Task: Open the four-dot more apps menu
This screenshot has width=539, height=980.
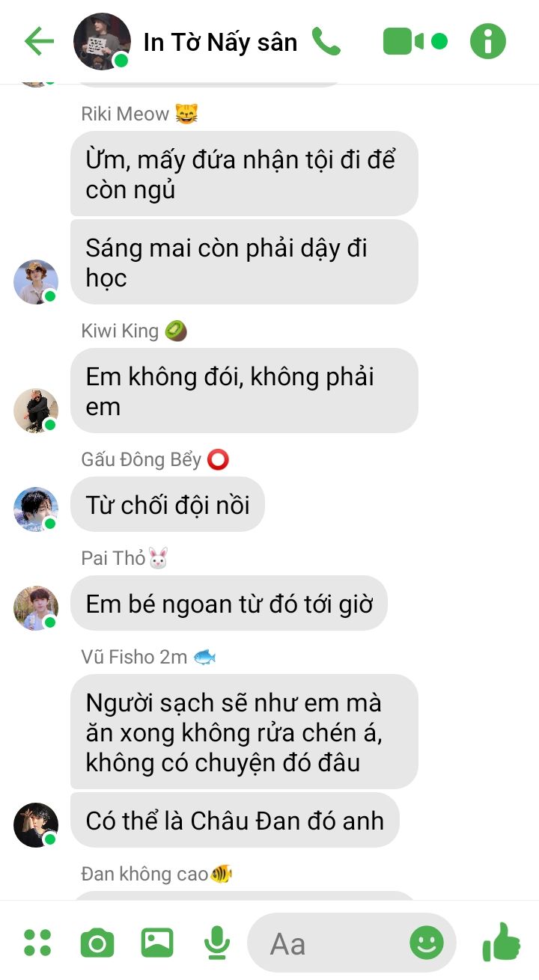Action: [x=37, y=943]
